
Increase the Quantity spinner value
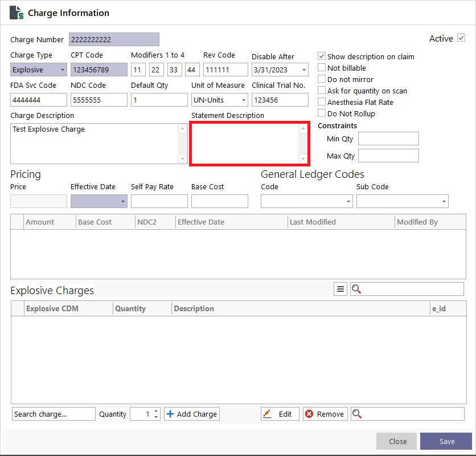(156, 411)
